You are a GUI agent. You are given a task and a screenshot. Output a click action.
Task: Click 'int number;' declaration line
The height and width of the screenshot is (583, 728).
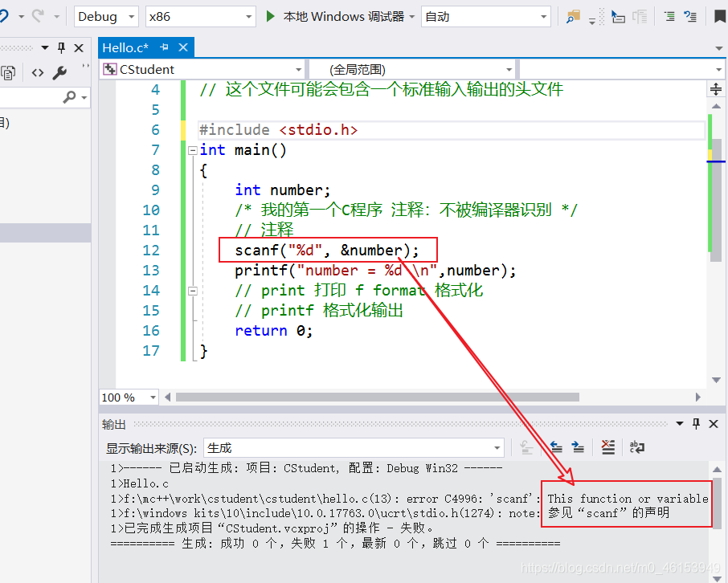click(x=282, y=190)
